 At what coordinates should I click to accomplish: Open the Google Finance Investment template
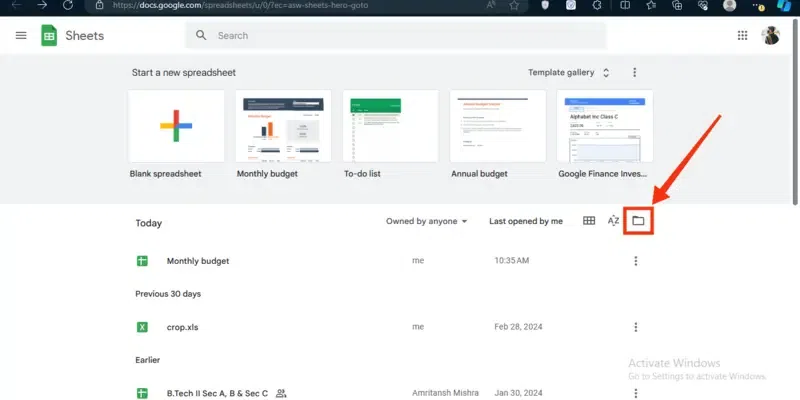605,126
